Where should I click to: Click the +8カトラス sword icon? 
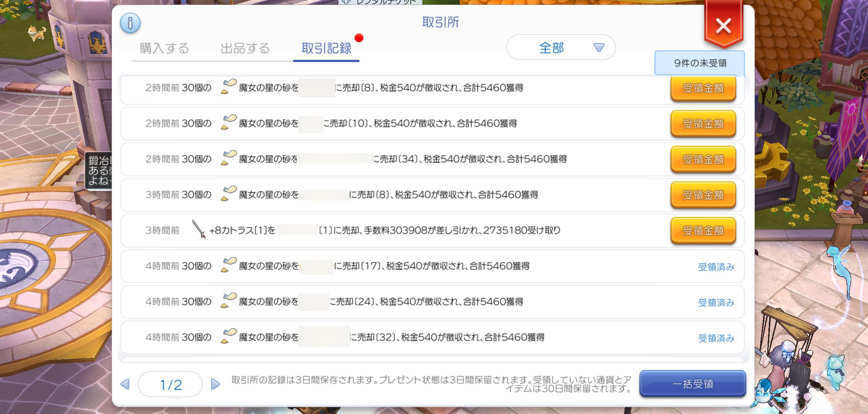point(199,230)
